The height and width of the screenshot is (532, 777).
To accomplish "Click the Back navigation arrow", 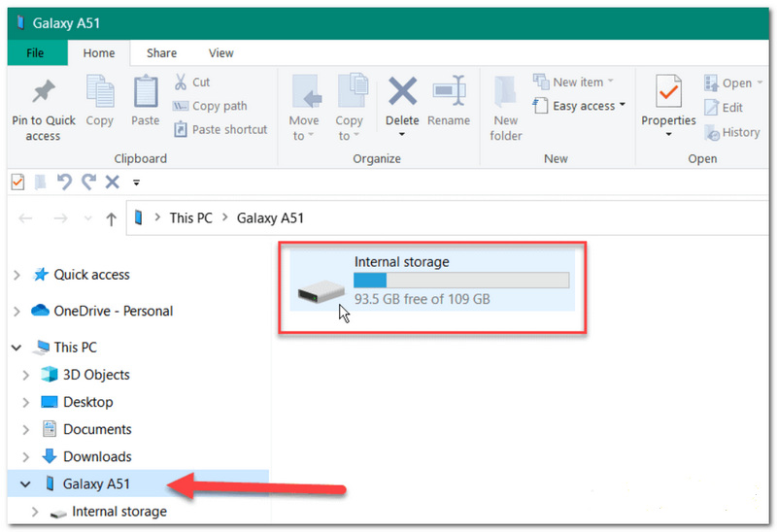I will pyautogui.click(x=26, y=218).
